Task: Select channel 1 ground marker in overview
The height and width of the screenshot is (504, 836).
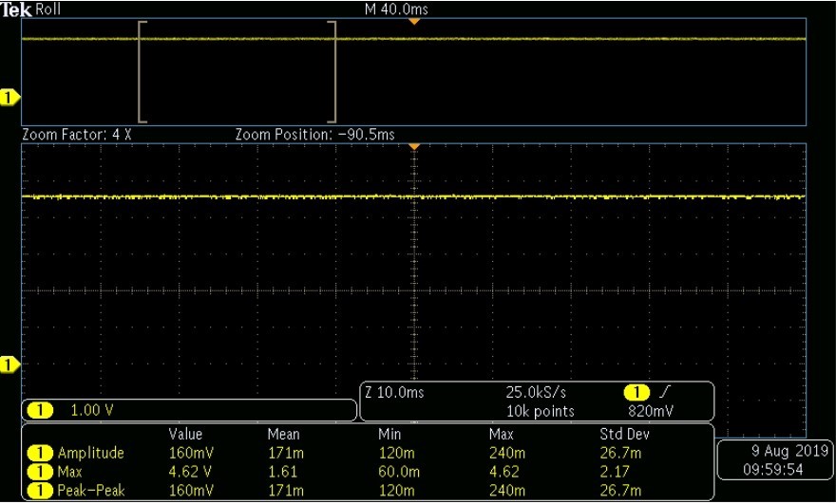Action: tap(9, 98)
